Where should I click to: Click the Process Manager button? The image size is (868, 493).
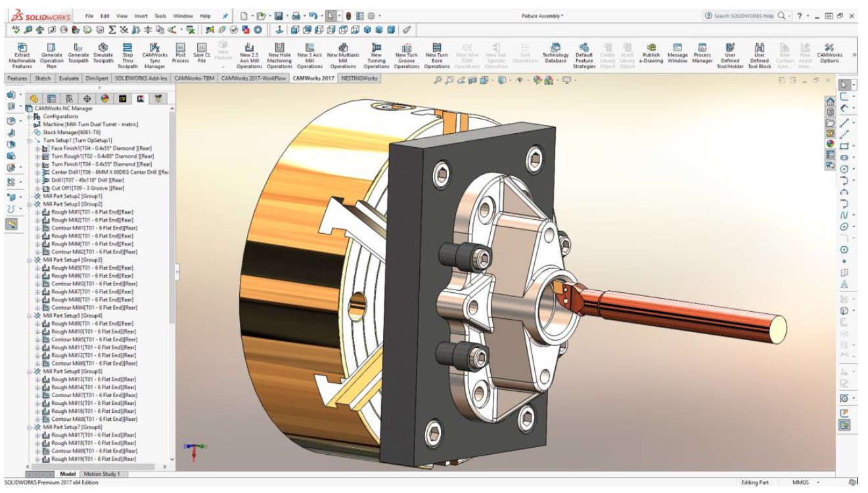pyautogui.click(x=702, y=48)
